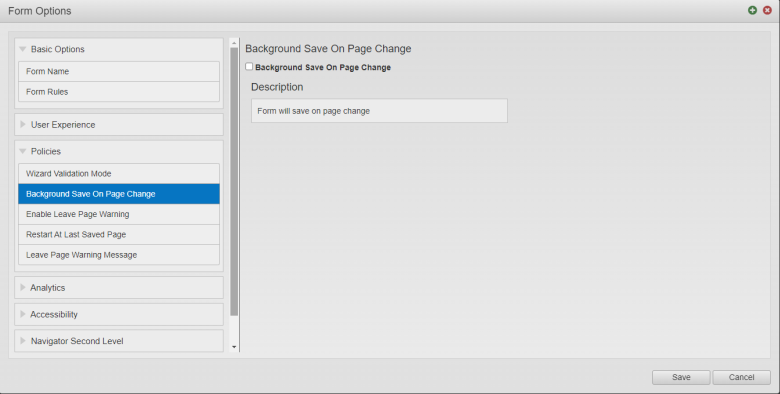Screen dimensions: 780x394
Task: Expand the Accessibility section
Action: [x=119, y=314]
